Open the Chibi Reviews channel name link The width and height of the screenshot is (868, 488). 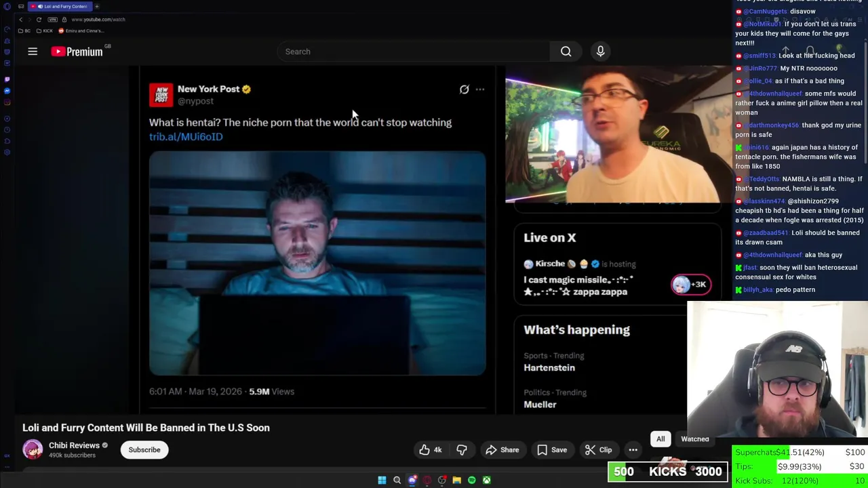point(74,445)
